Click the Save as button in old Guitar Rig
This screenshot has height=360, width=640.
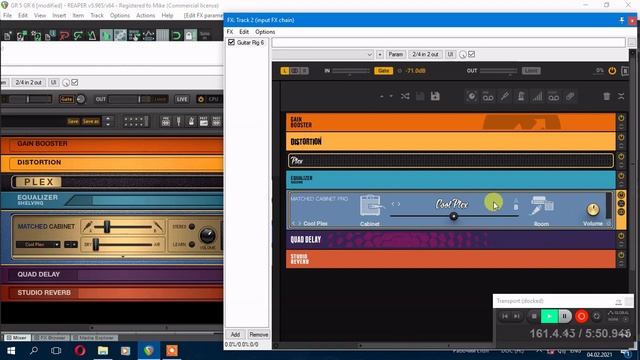[91, 121]
